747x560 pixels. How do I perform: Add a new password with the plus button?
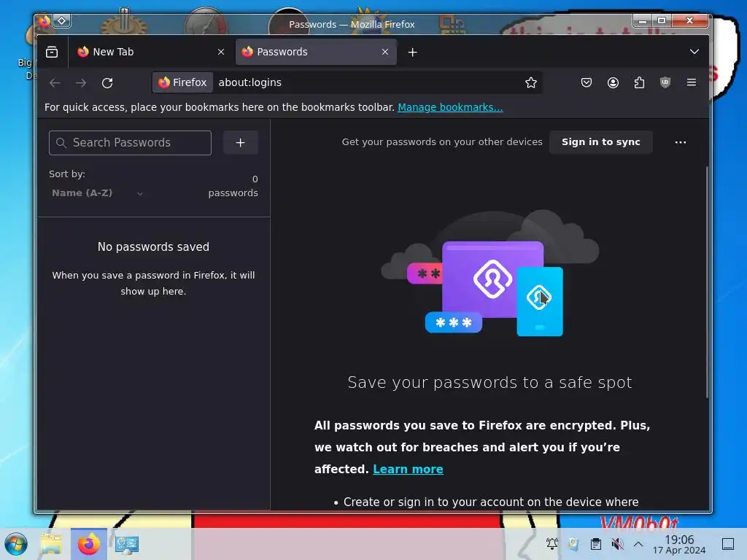coord(241,143)
